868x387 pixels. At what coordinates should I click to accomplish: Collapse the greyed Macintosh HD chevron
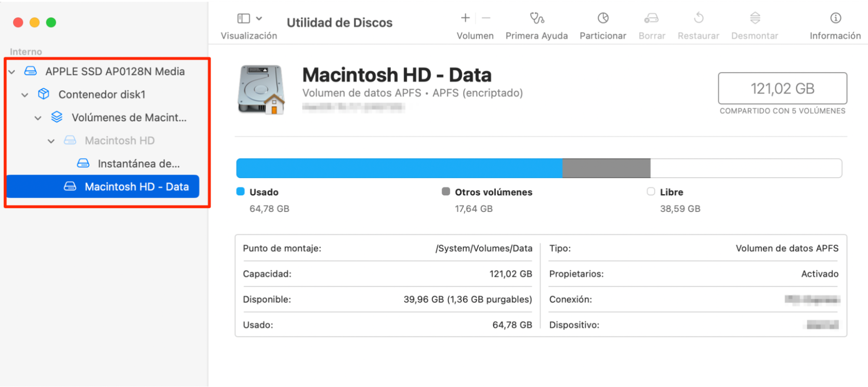pos(51,141)
